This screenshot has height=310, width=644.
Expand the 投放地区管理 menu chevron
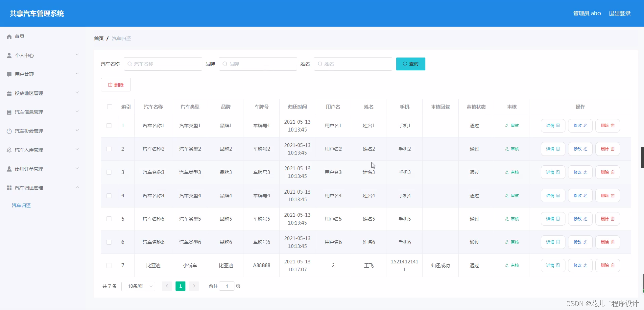tap(77, 92)
